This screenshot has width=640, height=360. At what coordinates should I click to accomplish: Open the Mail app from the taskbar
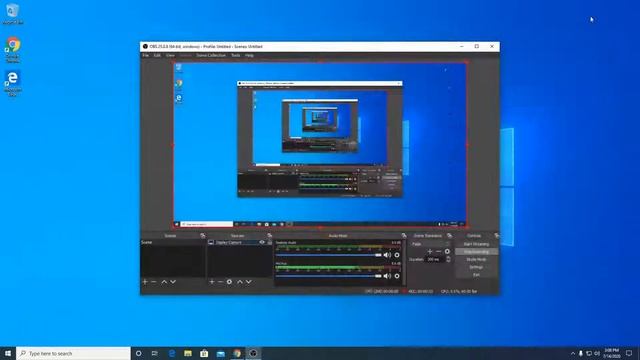pos(220,353)
